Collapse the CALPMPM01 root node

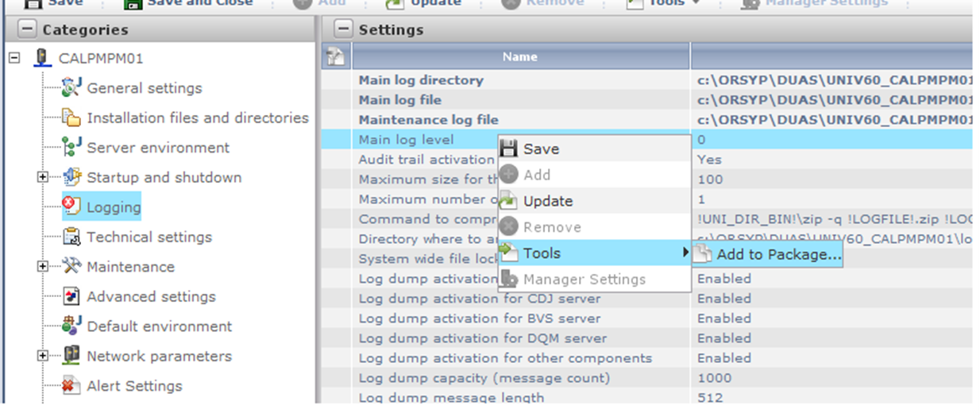[14, 58]
